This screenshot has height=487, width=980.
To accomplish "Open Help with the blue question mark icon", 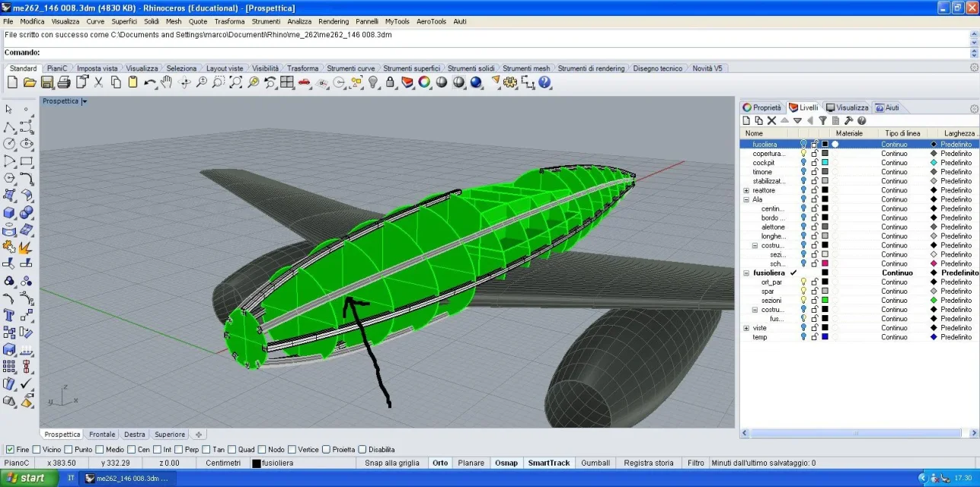I will 544,82.
